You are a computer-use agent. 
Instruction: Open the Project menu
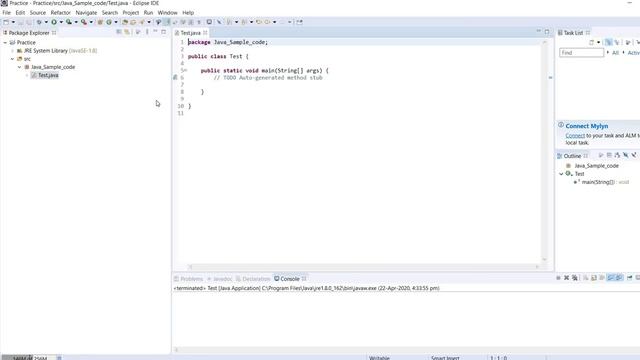pos(131,13)
